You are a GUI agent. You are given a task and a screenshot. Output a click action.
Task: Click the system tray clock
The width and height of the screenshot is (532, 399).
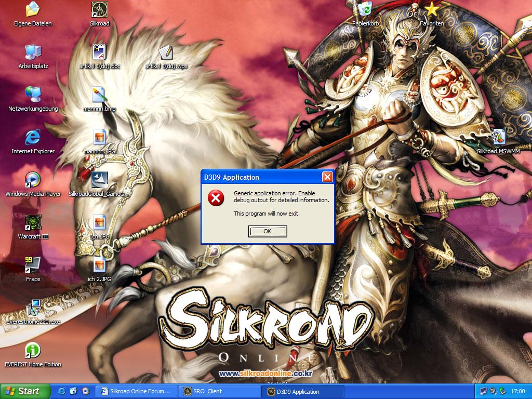[517, 391]
